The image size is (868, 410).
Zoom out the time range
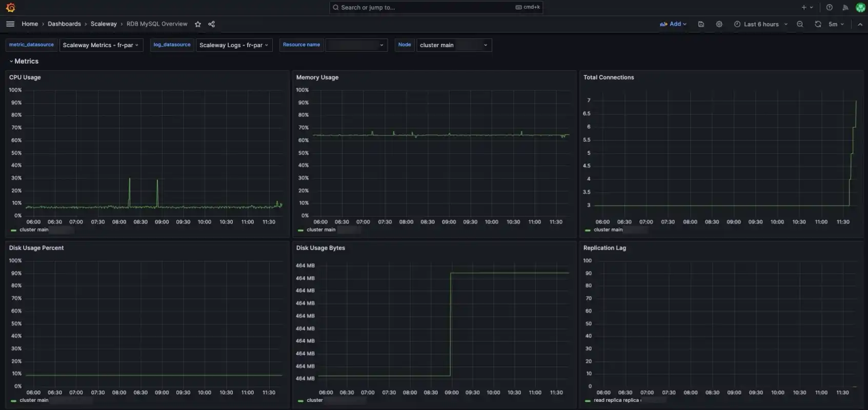point(800,24)
